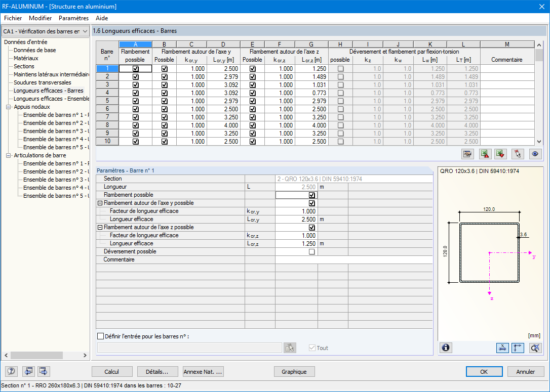Uncheck y-axis buckling Possible for barre 3

[x=164, y=85]
